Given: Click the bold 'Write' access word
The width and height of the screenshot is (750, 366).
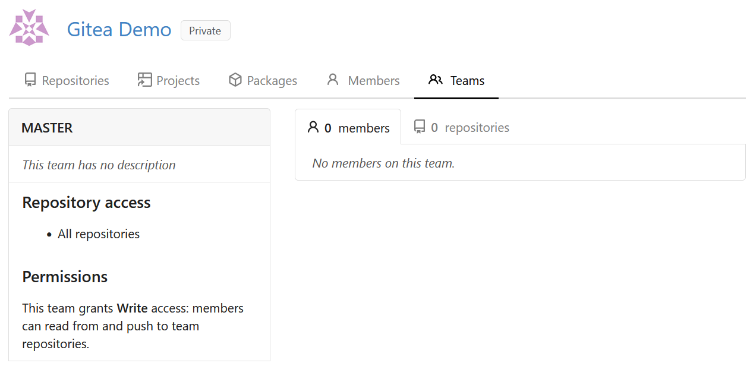Looking at the screenshot, I should [x=132, y=308].
